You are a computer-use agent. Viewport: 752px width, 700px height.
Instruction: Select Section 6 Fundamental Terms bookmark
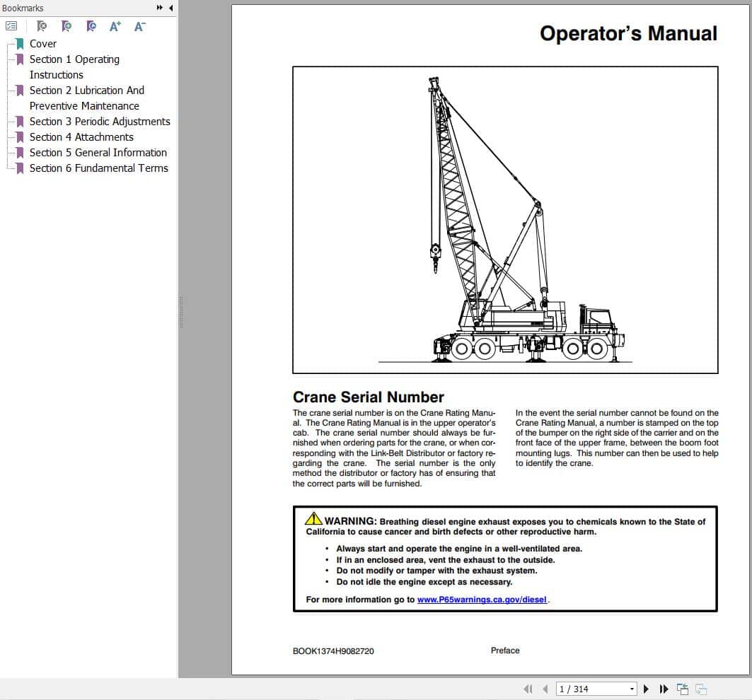(99, 168)
